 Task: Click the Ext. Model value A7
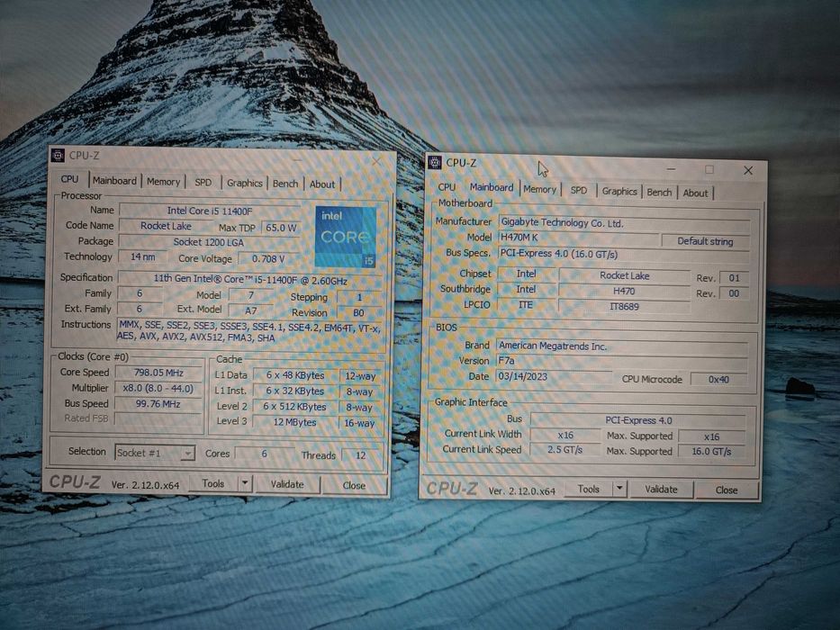(x=250, y=310)
